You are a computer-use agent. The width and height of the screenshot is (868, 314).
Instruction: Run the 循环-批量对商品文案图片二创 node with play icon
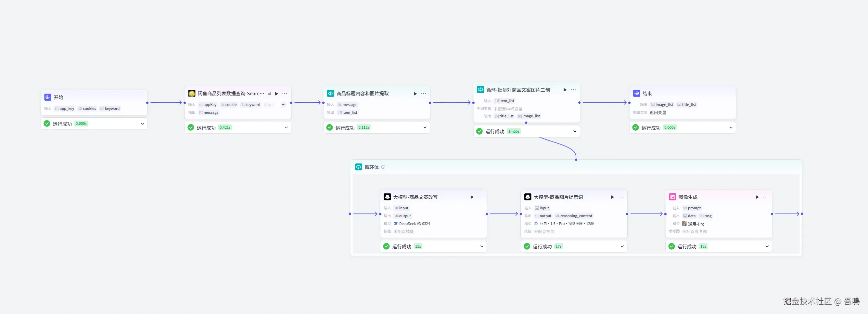[x=565, y=90]
